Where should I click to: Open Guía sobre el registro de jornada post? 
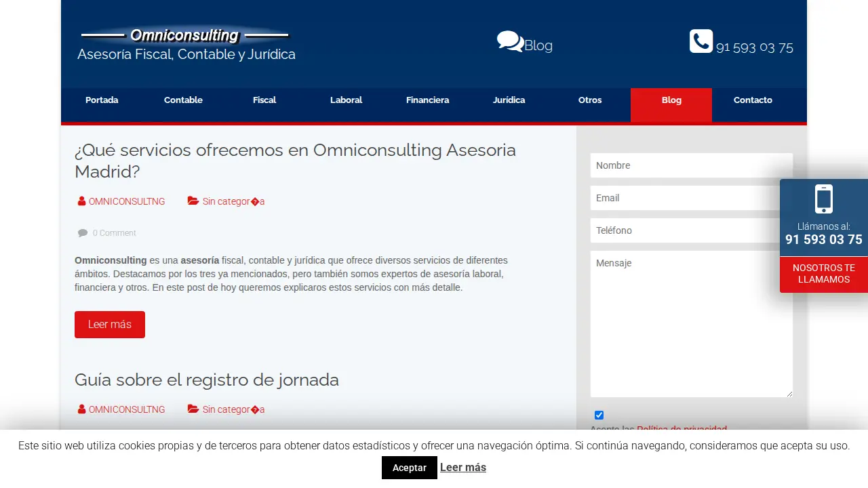(x=207, y=380)
